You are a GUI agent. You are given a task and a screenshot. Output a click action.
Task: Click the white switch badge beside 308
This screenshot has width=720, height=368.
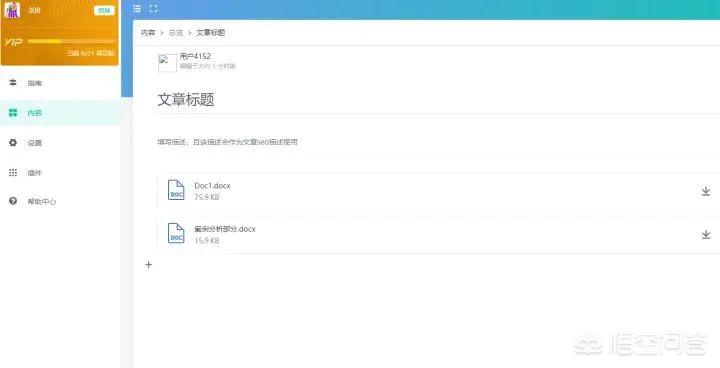pos(104,11)
